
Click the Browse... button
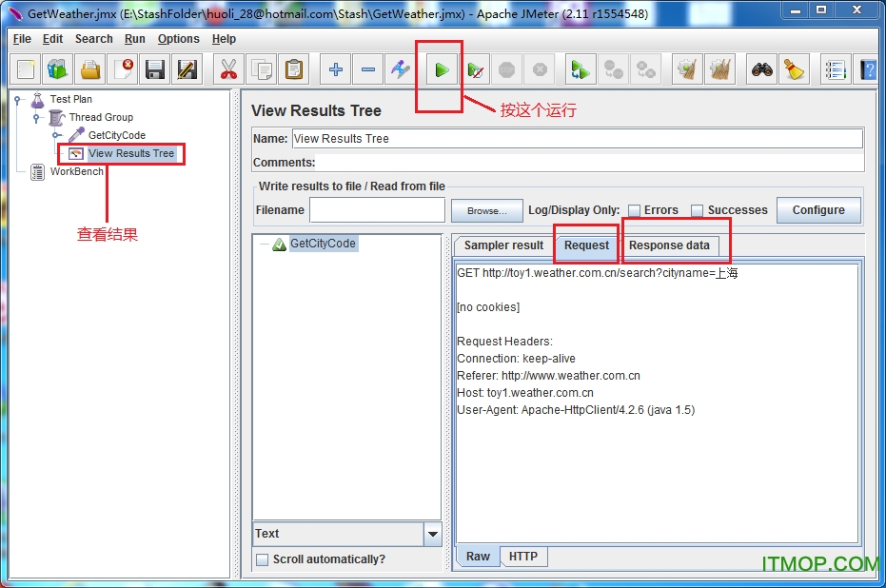(x=486, y=210)
